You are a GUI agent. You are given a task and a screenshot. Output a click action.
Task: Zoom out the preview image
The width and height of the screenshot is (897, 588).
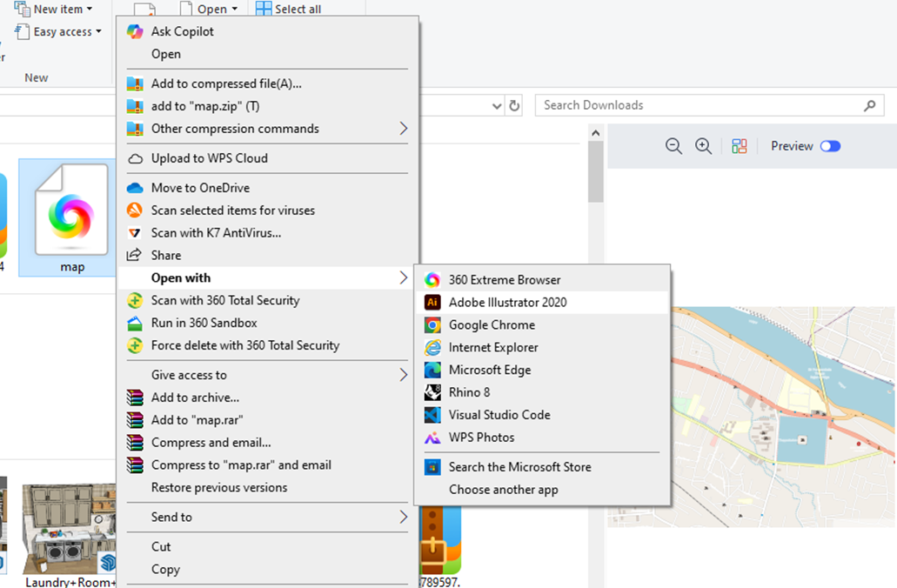click(x=674, y=146)
